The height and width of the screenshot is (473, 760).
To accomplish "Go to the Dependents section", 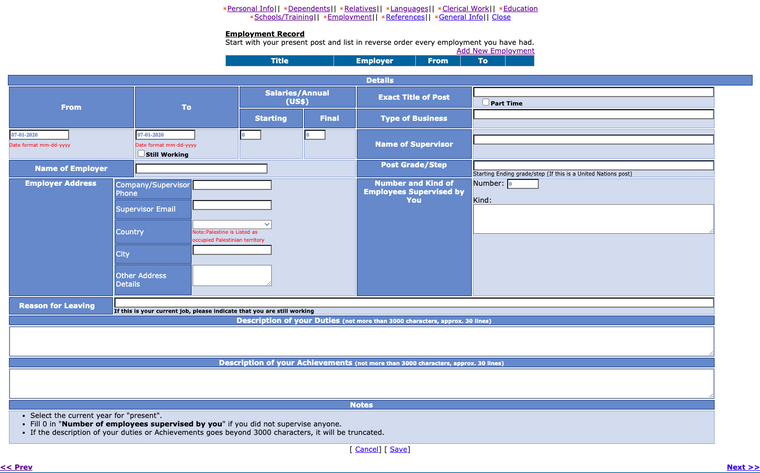I will 308,8.
